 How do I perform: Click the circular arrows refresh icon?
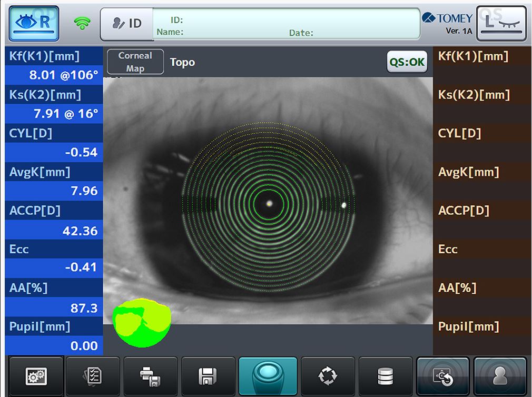point(327,376)
